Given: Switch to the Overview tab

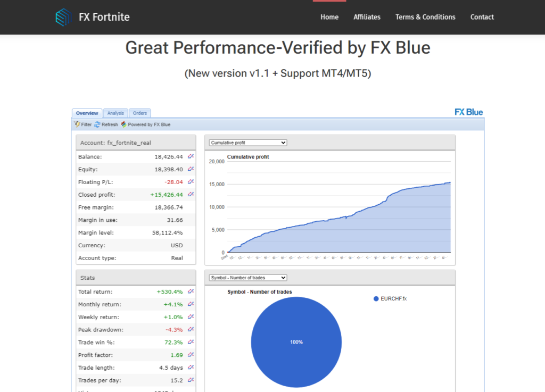Looking at the screenshot, I should click(x=87, y=113).
